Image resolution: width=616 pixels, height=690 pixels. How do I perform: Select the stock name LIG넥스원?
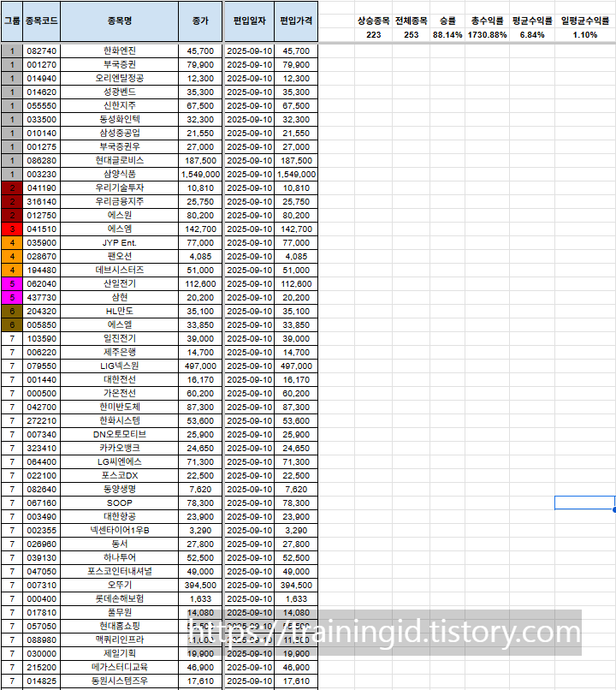point(119,366)
